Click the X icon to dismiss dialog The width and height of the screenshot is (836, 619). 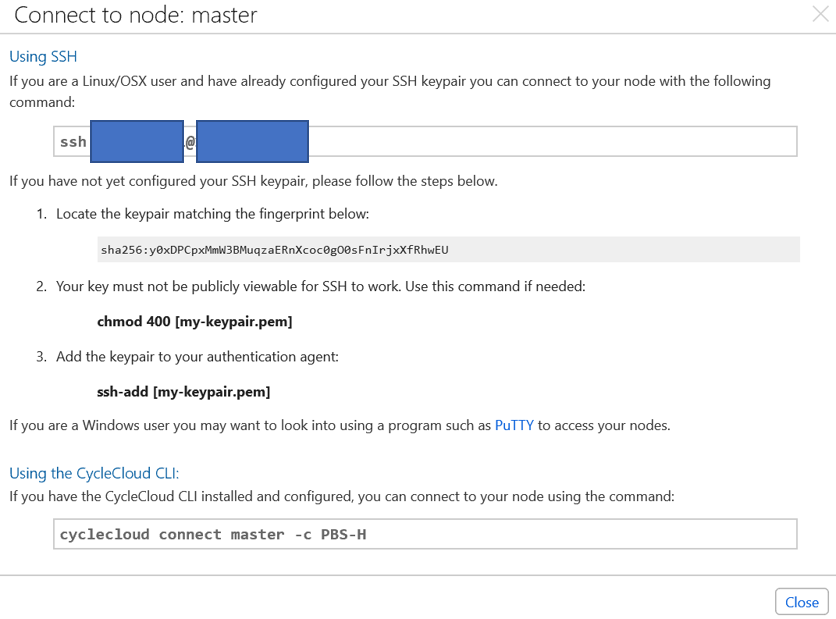point(822,15)
